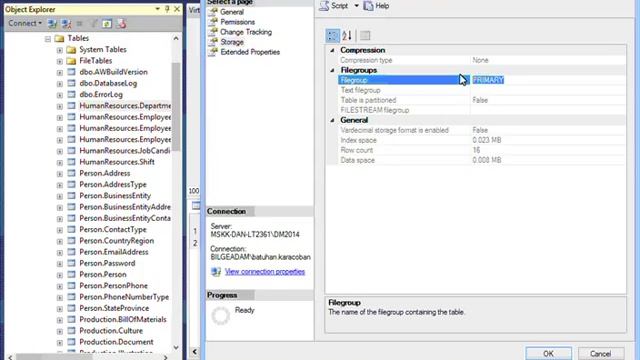This screenshot has height=360, width=640.
Task: Collapse the Tables node
Action: pos(48,39)
